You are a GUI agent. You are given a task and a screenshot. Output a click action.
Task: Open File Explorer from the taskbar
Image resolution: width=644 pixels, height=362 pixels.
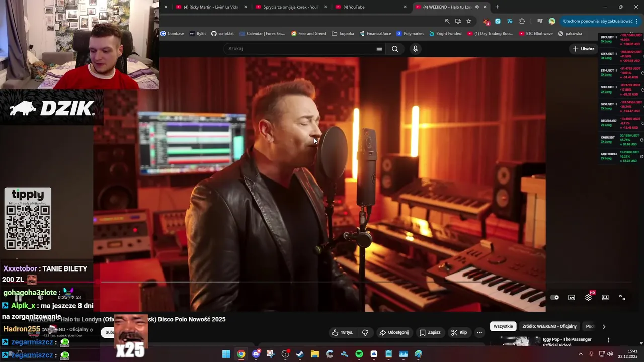314,354
